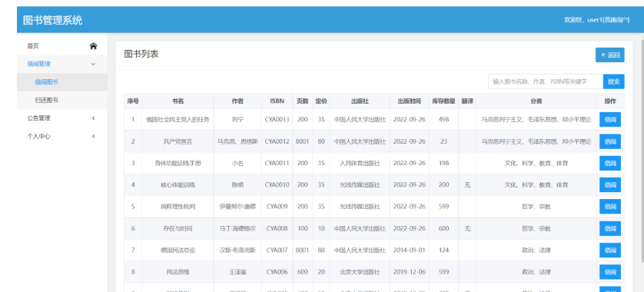The height and width of the screenshot is (292, 644).
Task: Click the 书名 column header
Action: tap(178, 101)
